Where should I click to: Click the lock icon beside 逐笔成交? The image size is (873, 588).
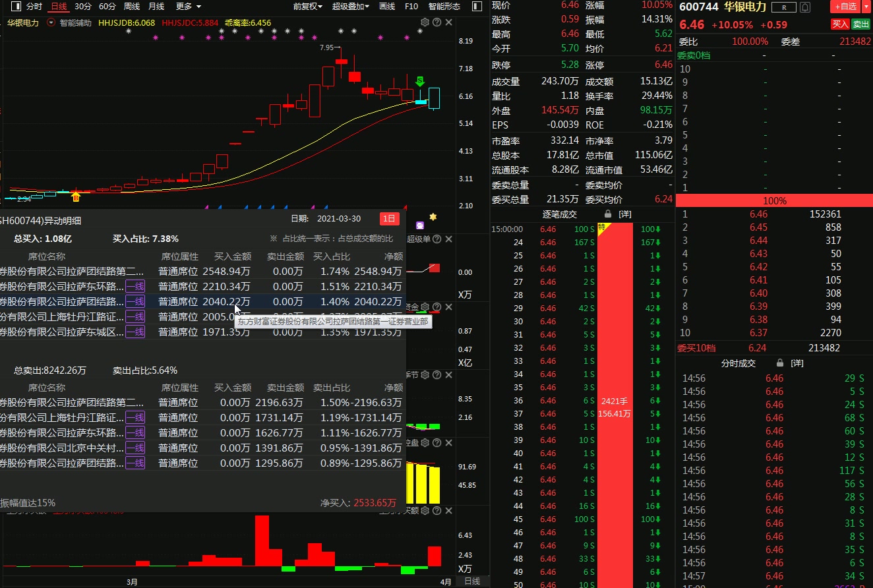click(x=607, y=214)
